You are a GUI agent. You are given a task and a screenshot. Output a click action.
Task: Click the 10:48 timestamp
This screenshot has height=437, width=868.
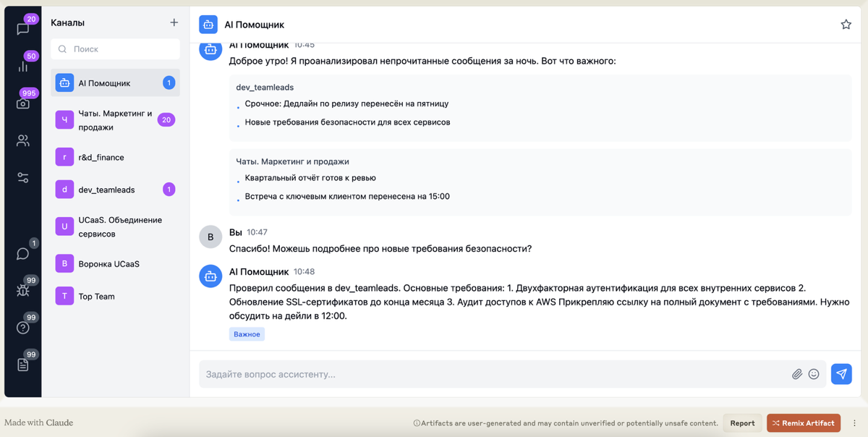(x=304, y=272)
